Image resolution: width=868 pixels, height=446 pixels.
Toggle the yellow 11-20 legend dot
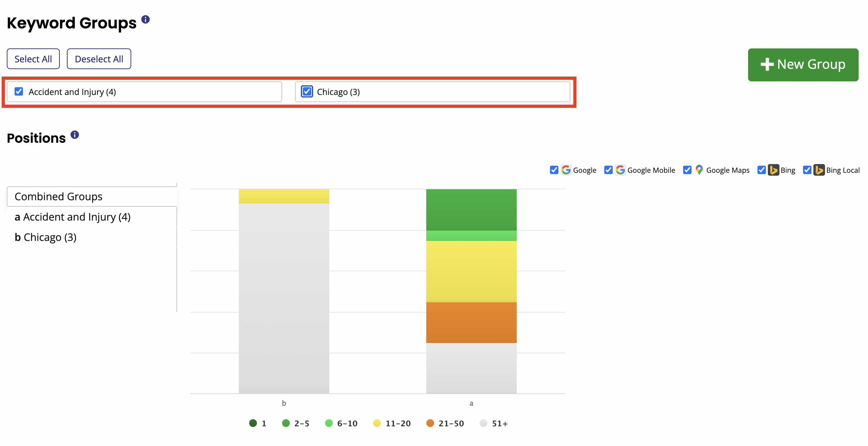[x=377, y=423]
